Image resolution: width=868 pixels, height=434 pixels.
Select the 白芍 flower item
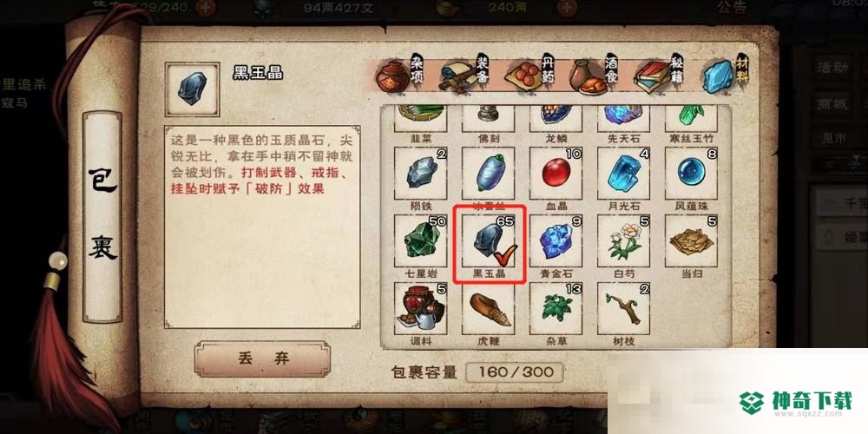coord(623,240)
